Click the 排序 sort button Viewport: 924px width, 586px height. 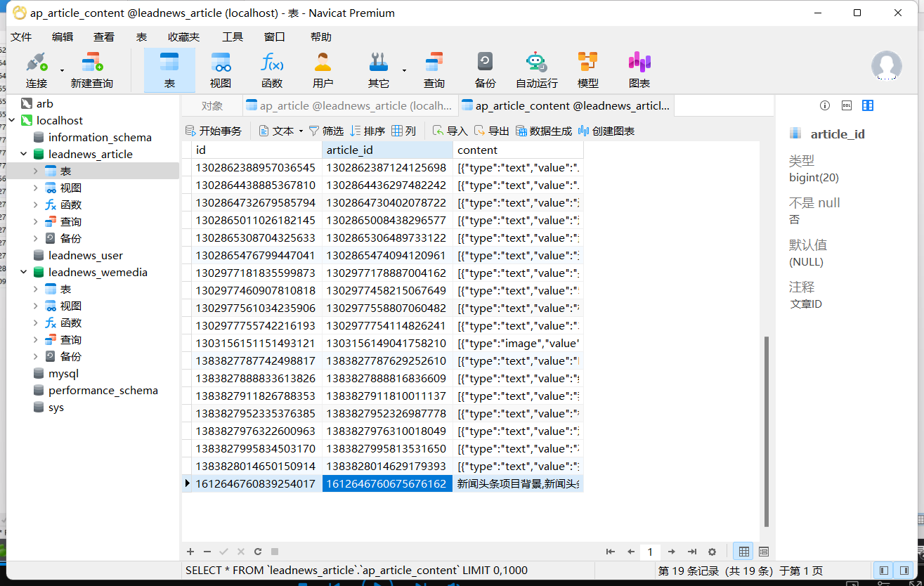(367, 131)
